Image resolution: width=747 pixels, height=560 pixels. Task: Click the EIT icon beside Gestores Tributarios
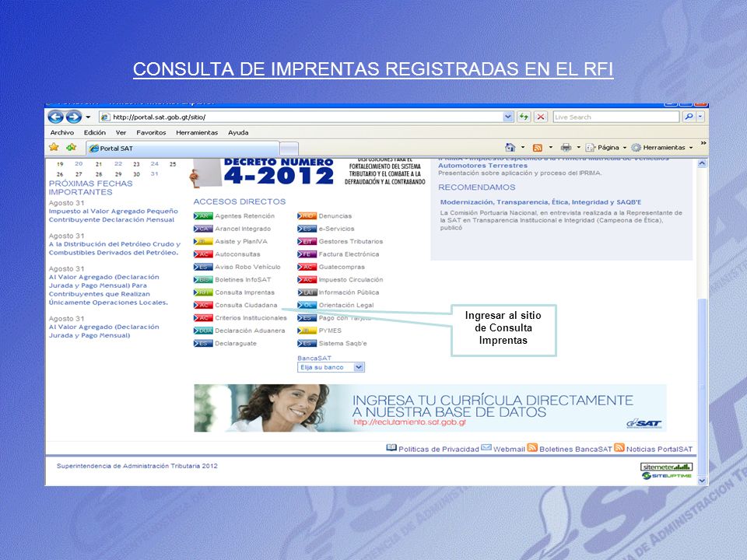coord(307,241)
